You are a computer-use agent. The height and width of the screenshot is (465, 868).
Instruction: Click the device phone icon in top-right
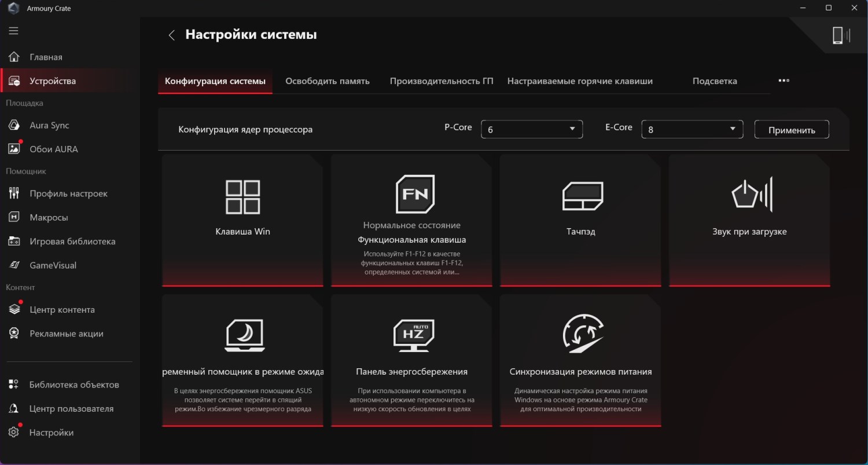point(840,36)
